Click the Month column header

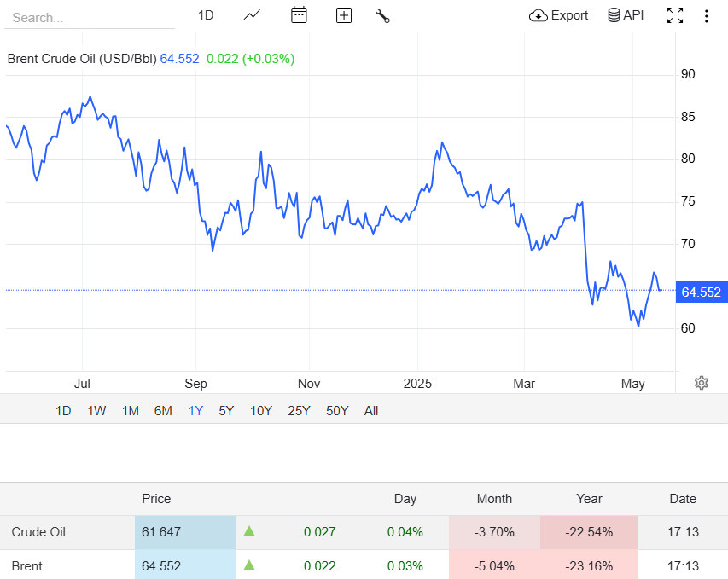(494, 499)
